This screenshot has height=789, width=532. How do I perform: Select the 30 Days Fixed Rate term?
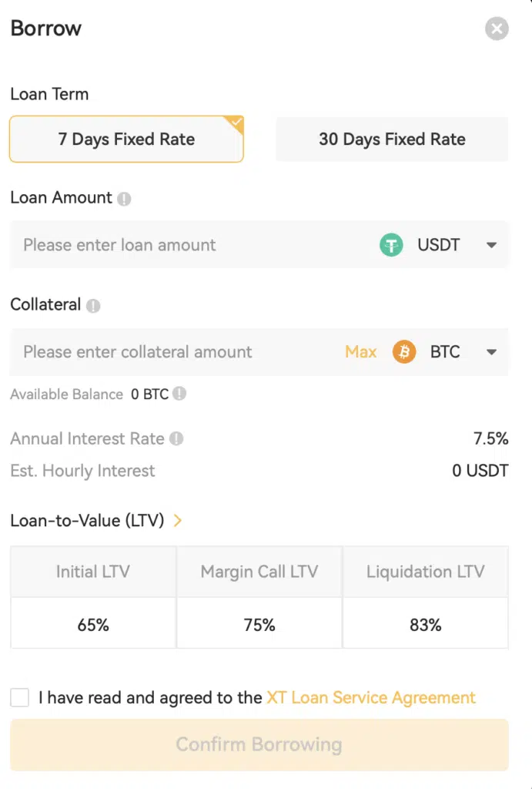tap(392, 139)
